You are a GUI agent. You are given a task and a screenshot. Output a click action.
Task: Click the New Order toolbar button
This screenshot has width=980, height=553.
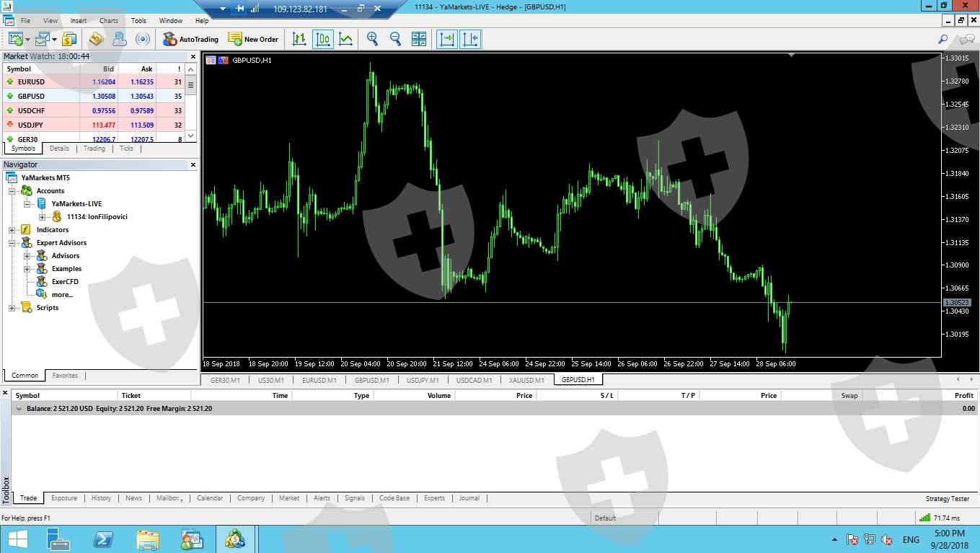(253, 39)
